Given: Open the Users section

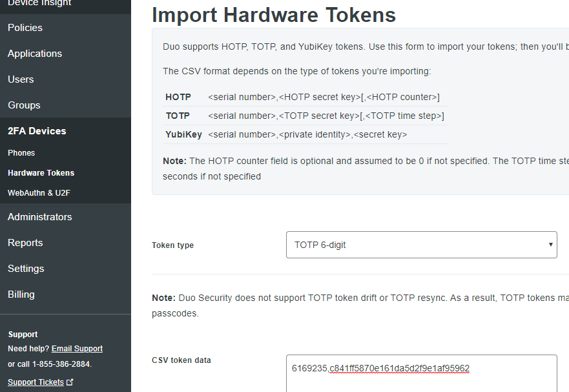Looking at the screenshot, I should coord(21,79).
